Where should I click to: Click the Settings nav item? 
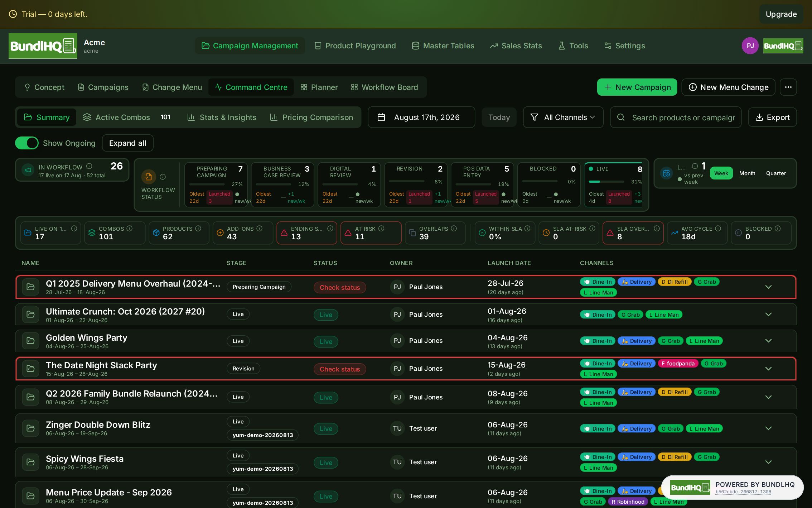coord(625,45)
